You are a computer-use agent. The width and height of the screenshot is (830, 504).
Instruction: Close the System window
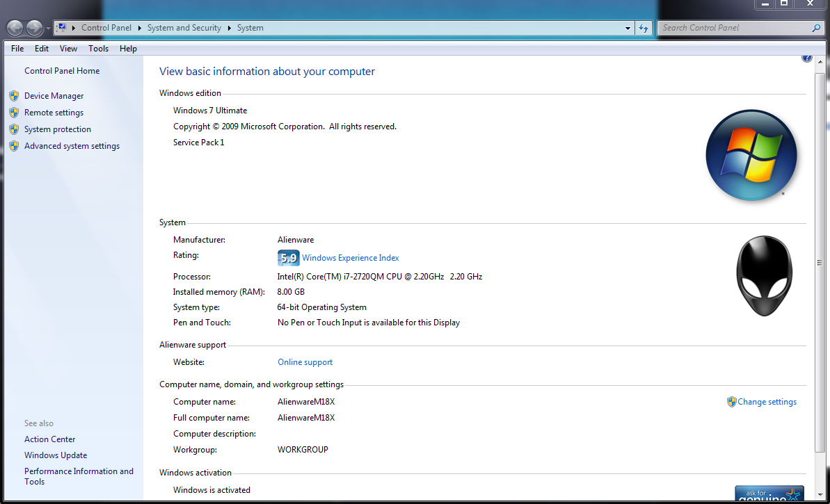[x=810, y=3]
